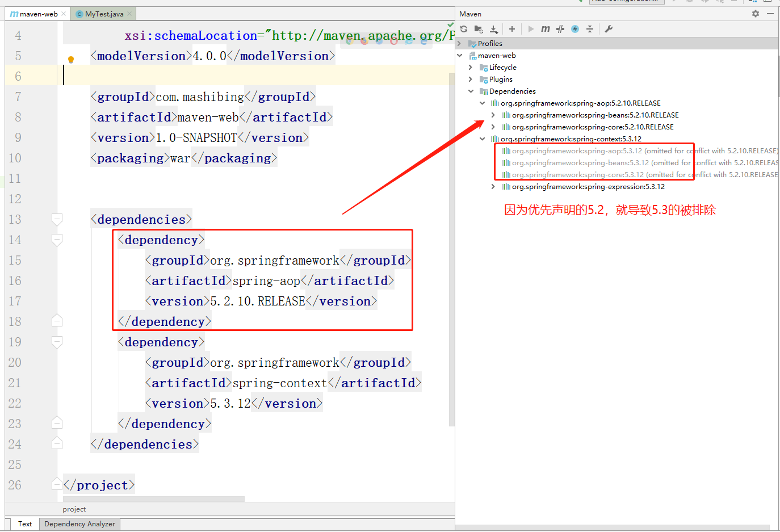Click the Execute Maven Goal 'm' icon
The width and height of the screenshot is (780, 532).
click(x=545, y=29)
